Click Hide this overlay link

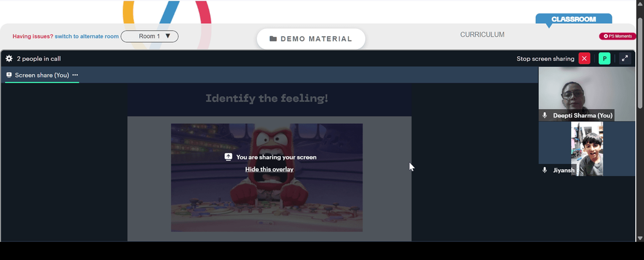[269, 169]
